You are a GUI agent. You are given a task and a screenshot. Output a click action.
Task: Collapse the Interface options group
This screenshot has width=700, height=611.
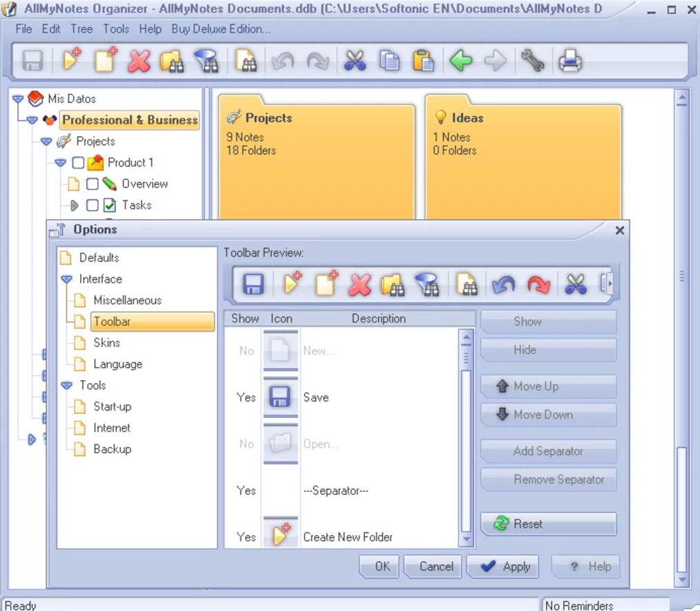click(66, 279)
